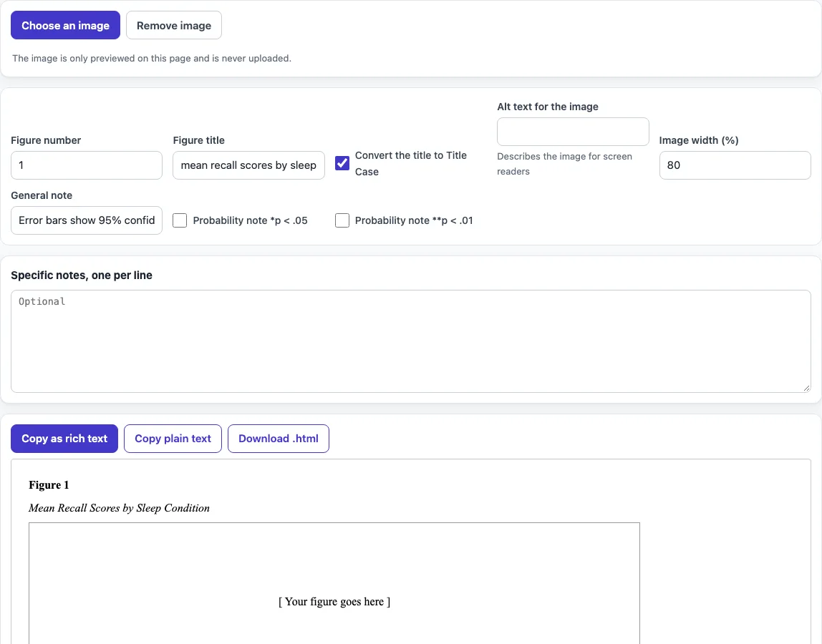The width and height of the screenshot is (822, 644).
Task: Copy the figure as rich text
Action: (x=64, y=439)
